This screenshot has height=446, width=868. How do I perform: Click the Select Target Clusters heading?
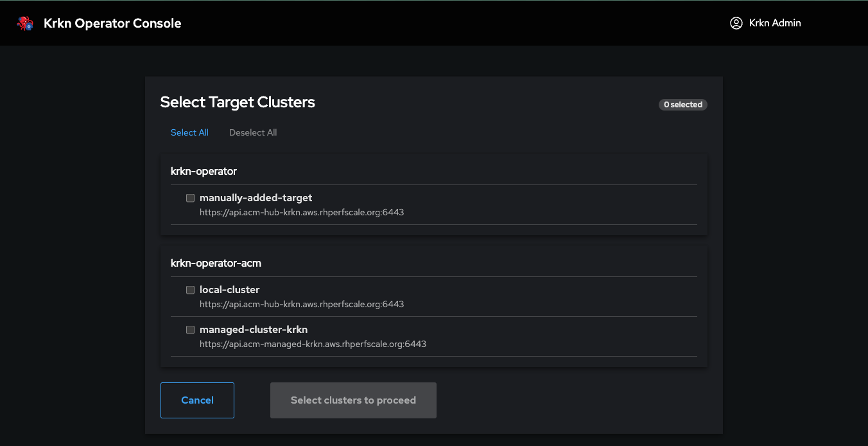point(238,102)
